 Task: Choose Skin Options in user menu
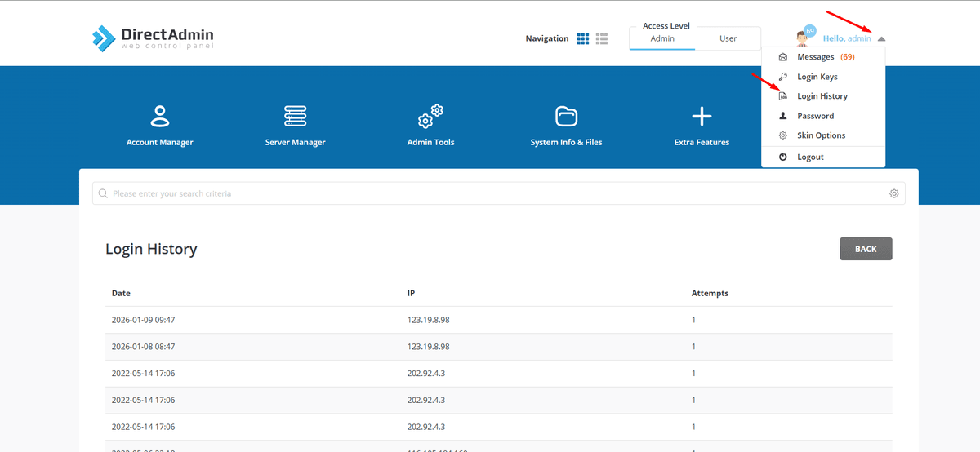pyautogui.click(x=821, y=135)
